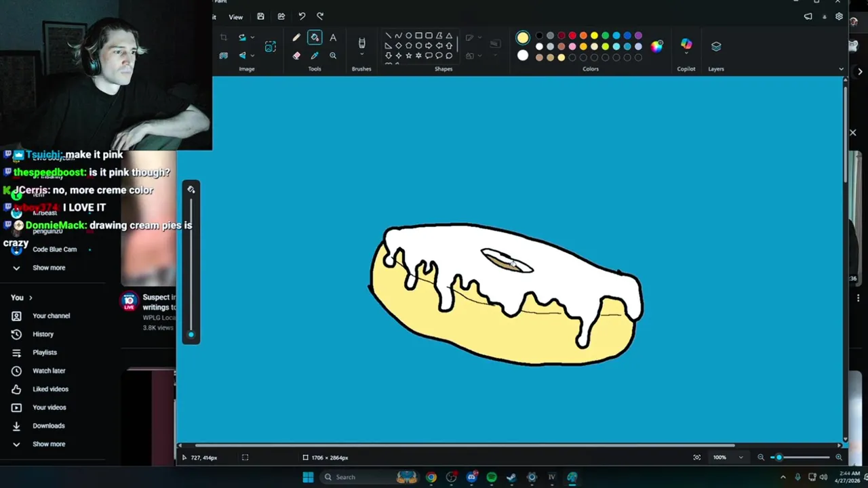The height and width of the screenshot is (488, 868).
Task: Click the Brushes tool icon
Action: (361, 43)
